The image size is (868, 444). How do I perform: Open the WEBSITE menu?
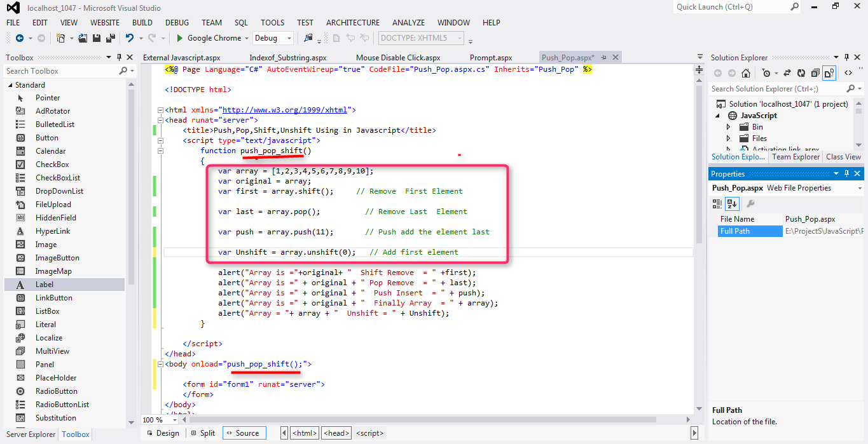(105, 22)
